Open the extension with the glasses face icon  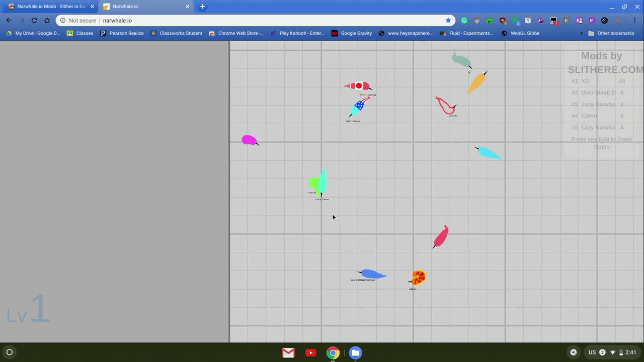coord(477,21)
